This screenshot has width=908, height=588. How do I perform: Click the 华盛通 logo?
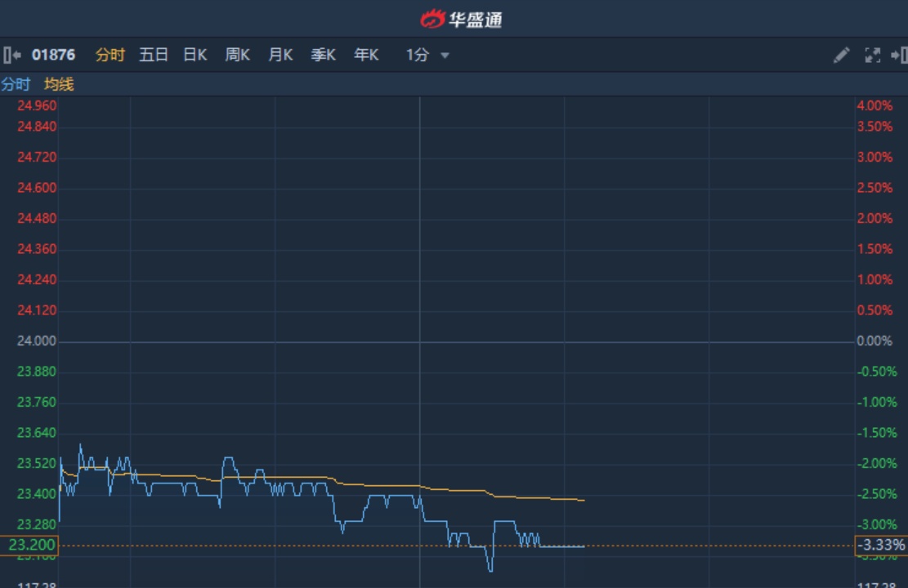click(x=461, y=19)
